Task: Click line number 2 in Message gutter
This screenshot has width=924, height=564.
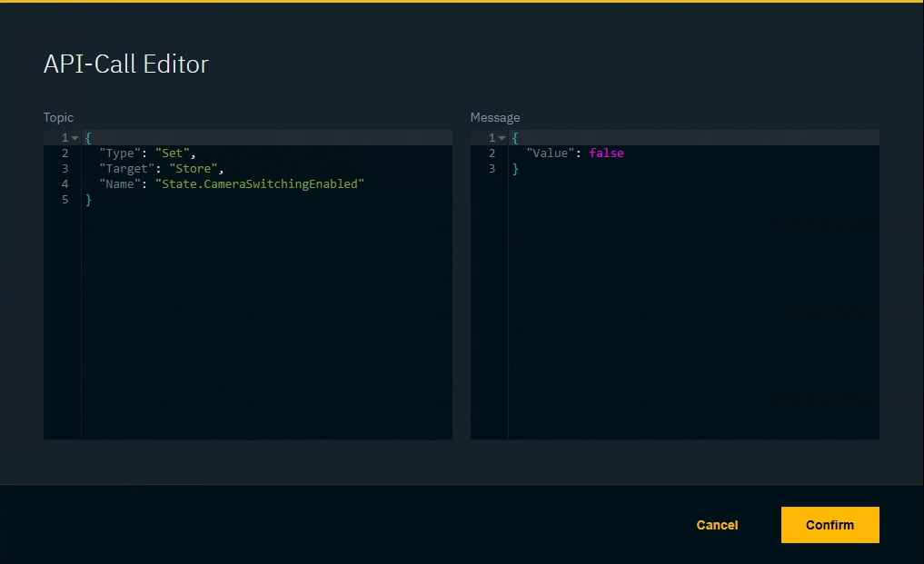Action: pyautogui.click(x=492, y=153)
